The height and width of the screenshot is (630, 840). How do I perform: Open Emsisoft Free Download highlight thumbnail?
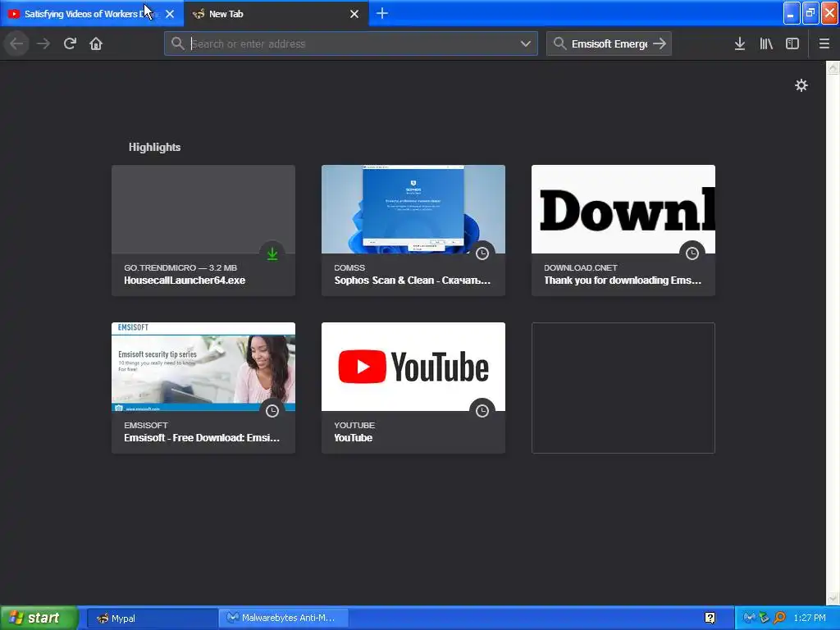point(203,367)
